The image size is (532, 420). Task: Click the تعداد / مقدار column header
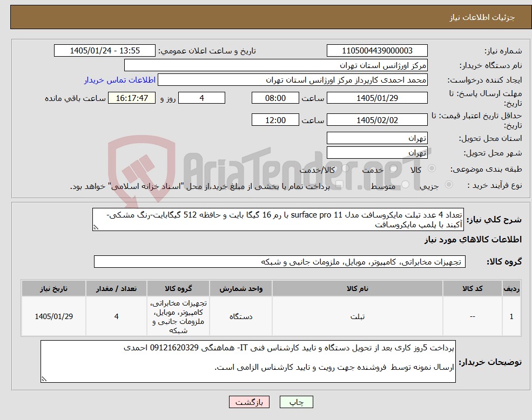[x=116, y=288]
